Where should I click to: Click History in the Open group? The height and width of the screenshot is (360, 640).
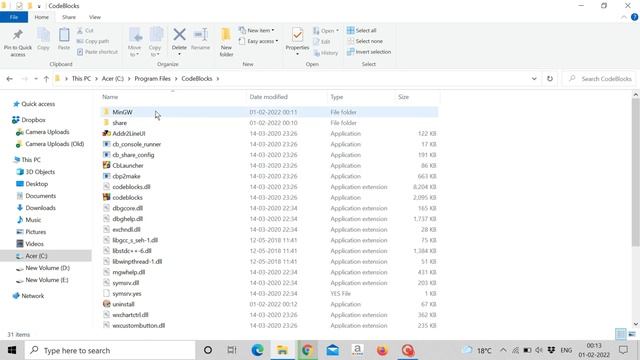(326, 53)
